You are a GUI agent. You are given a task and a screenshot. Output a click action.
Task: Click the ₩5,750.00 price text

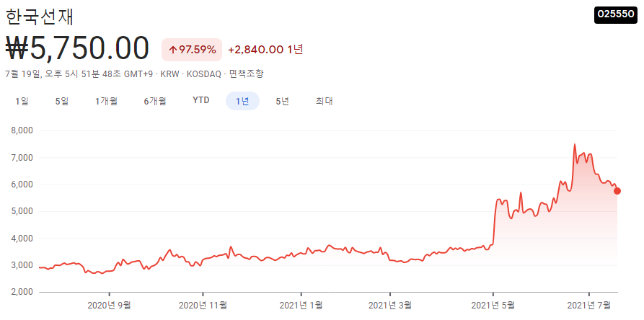77,49
